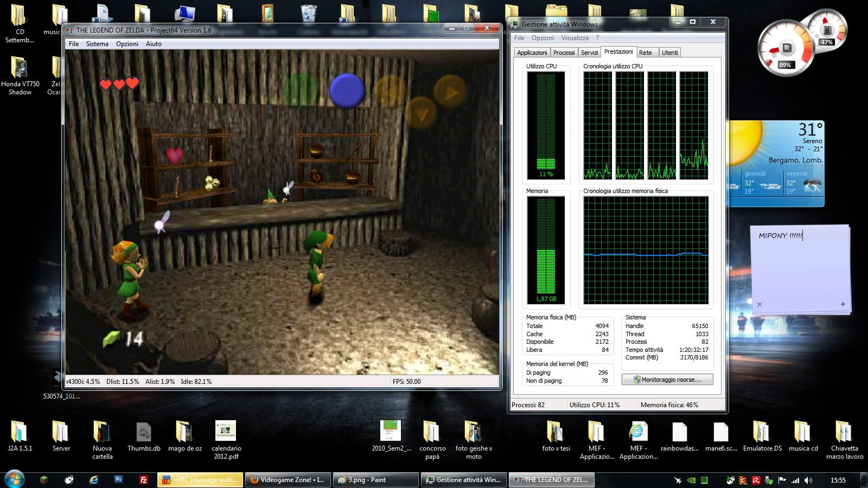Open the J2A 1.5.1 desktop folder
This screenshot has width=868, height=488.
click(x=20, y=436)
